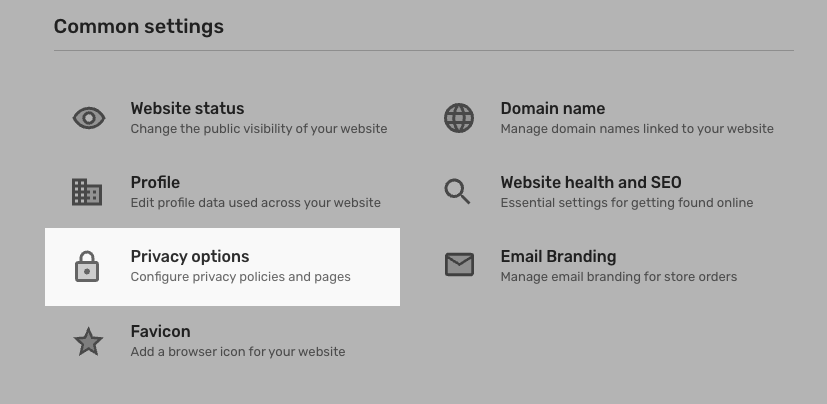Click 'Add a browser icon for your website'
827x404 pixels.
[x=238, y=352]
